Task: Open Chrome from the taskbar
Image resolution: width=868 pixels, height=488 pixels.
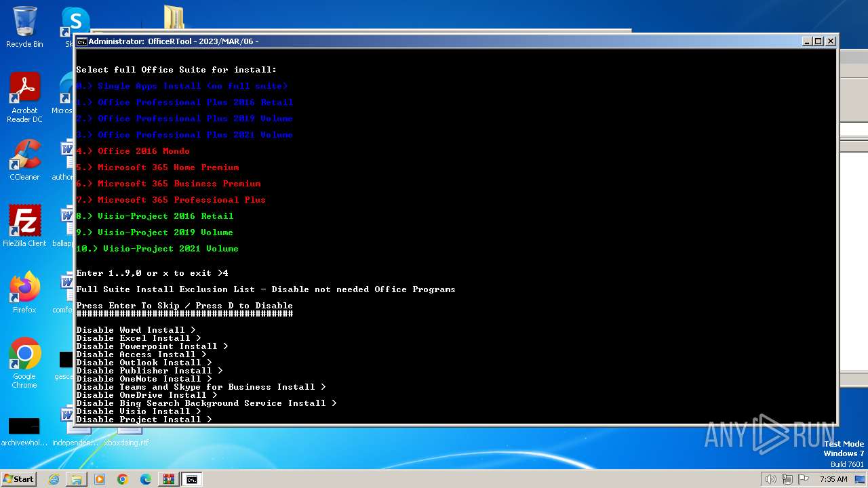Action: 123,479
